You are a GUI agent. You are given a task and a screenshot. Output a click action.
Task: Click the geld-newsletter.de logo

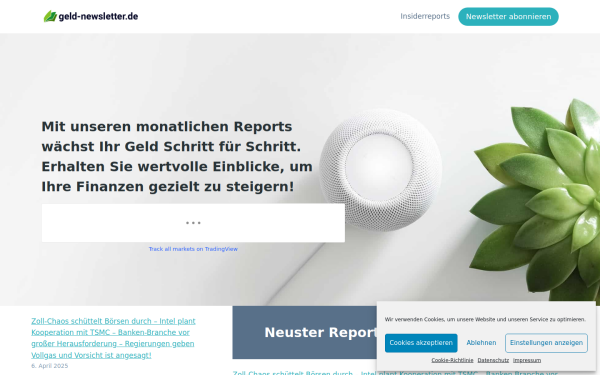91,16
